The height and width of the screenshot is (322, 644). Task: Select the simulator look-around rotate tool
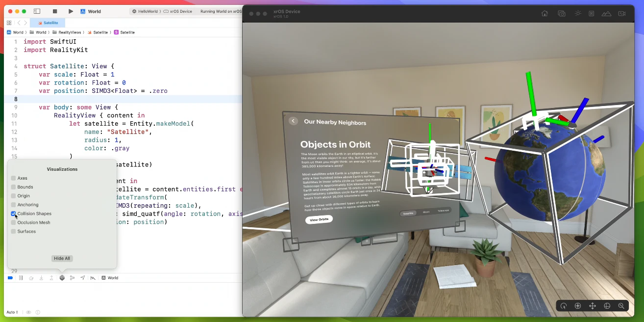[x=564, y=306]
